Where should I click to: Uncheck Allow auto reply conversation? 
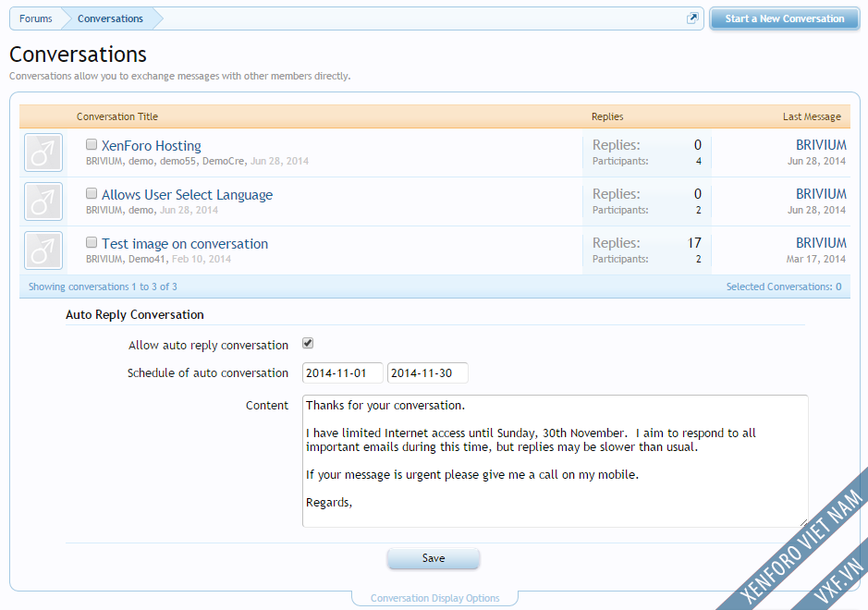click(308, 343)
